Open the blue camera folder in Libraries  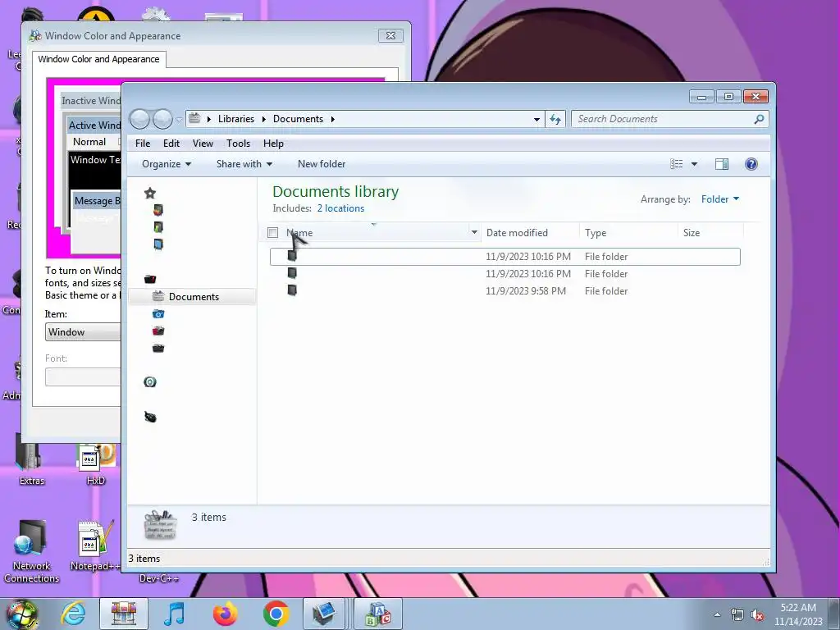[158, 313]
